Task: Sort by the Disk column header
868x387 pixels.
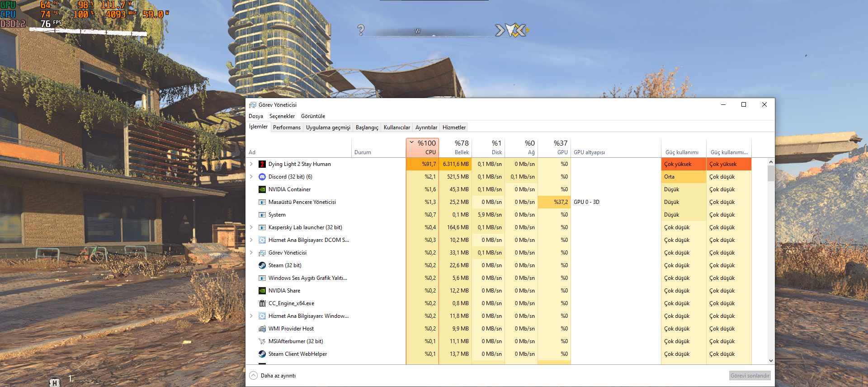Action: [x=488, y=148]
